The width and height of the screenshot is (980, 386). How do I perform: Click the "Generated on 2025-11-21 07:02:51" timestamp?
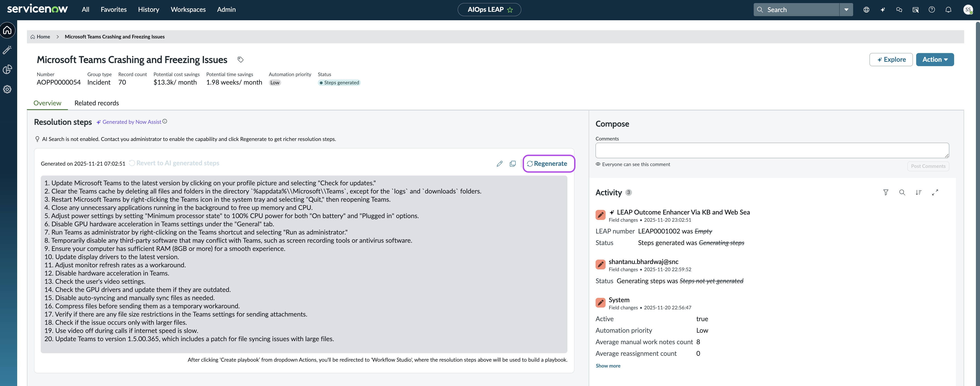(83, 164)
